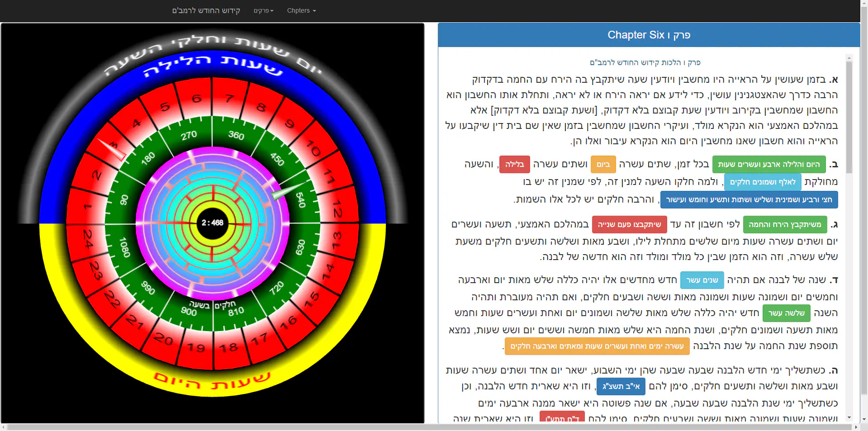
Task: Click the Chapter Six panel header
Action: [649, 35]
